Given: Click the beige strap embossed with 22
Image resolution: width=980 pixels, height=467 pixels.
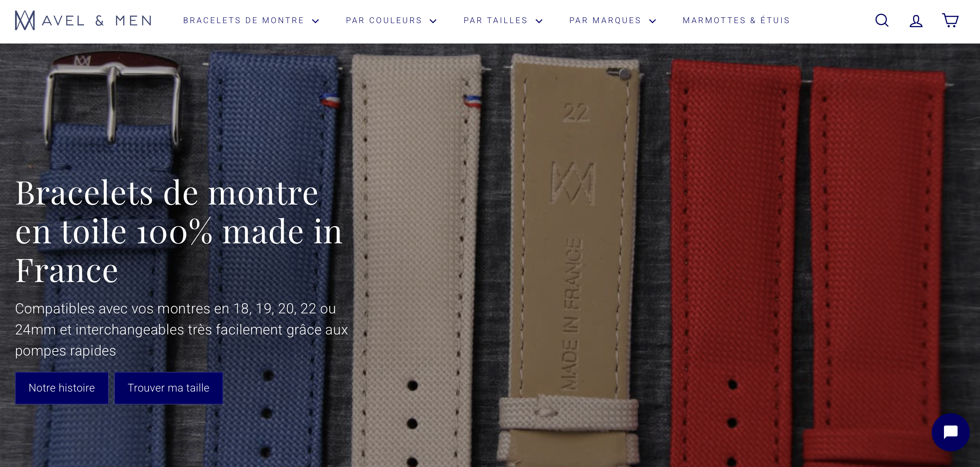Looking at the screenshot, I should click(575, 228).
